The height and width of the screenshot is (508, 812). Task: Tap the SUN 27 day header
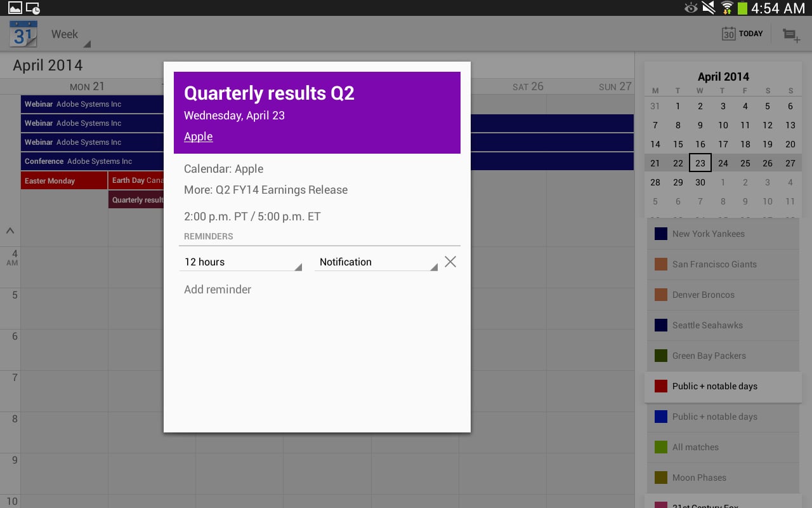615,86
